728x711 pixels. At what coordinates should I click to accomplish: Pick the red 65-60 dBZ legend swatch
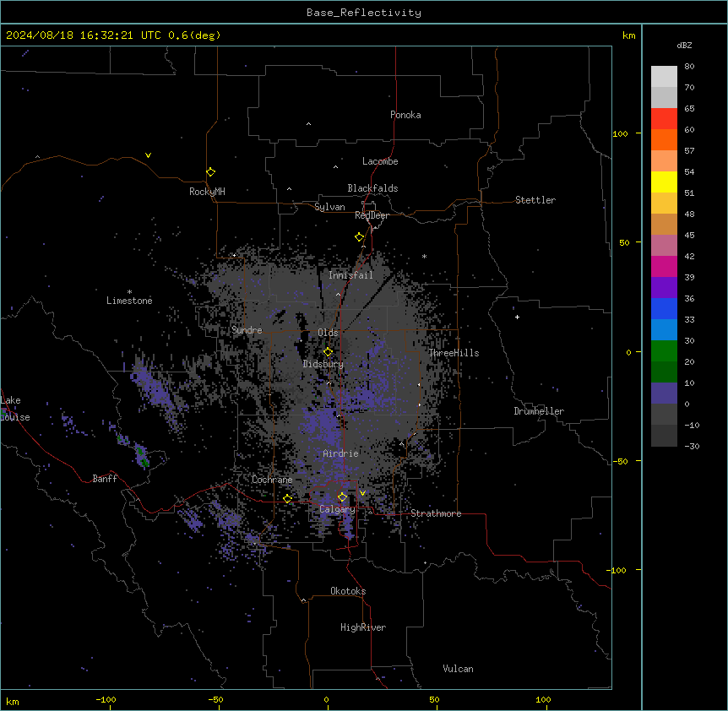664,119
